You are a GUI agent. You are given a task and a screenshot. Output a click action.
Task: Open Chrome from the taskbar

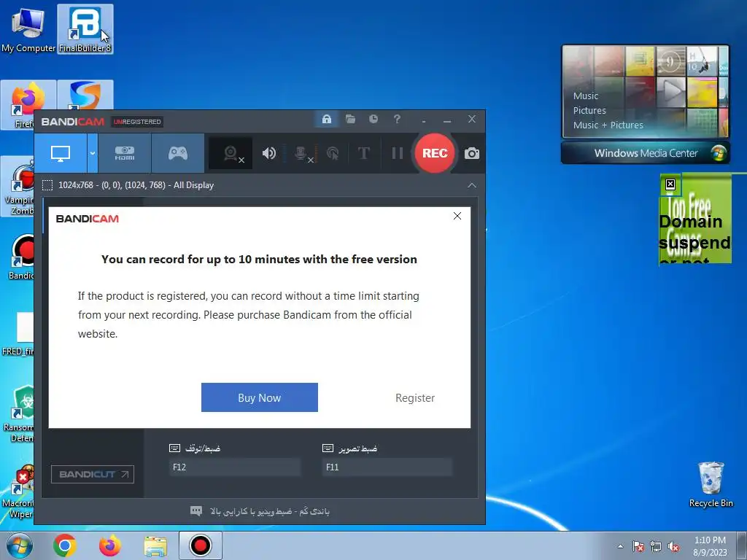pos(65,545)
